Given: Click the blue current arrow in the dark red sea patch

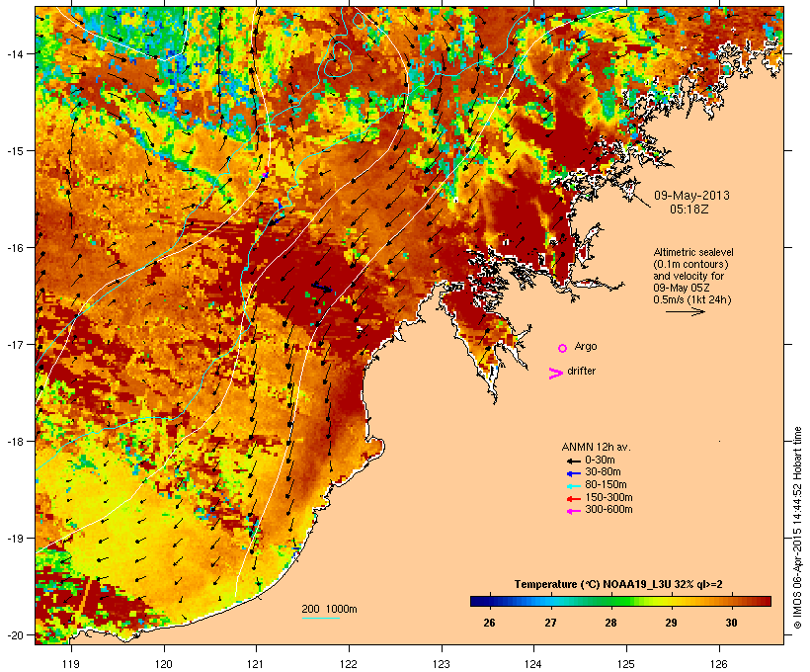Looking at the screenshot, I should 322,288.
